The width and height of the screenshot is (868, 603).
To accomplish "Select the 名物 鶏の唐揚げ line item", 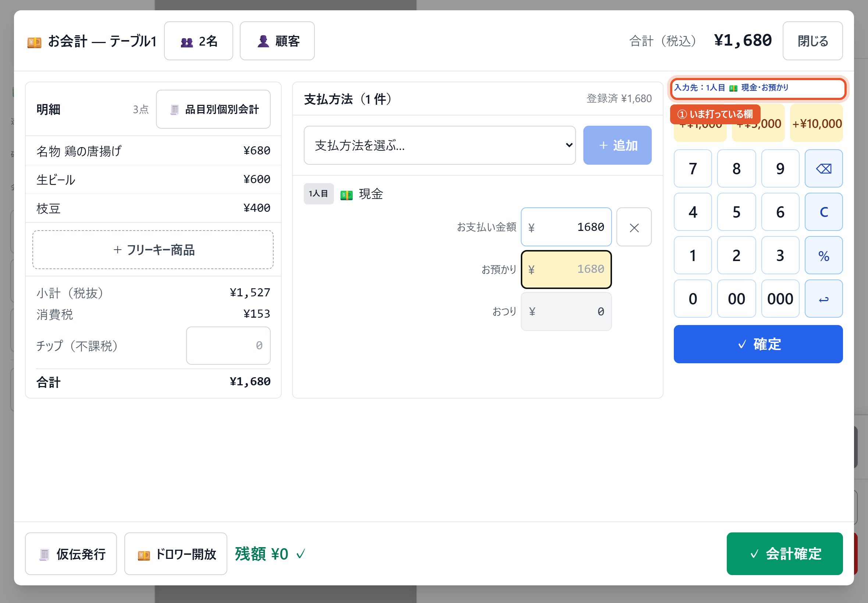I will pyautogui.click(x=153, y=151).
